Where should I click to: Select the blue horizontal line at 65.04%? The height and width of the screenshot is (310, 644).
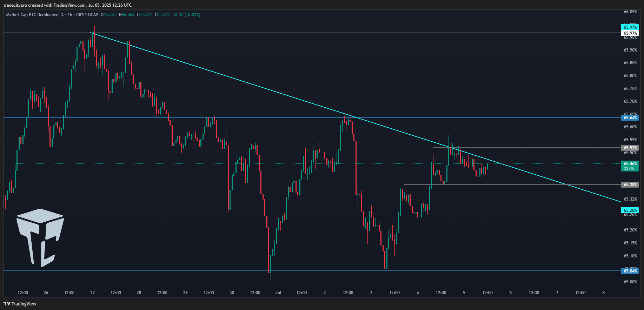tap(312, 271)
